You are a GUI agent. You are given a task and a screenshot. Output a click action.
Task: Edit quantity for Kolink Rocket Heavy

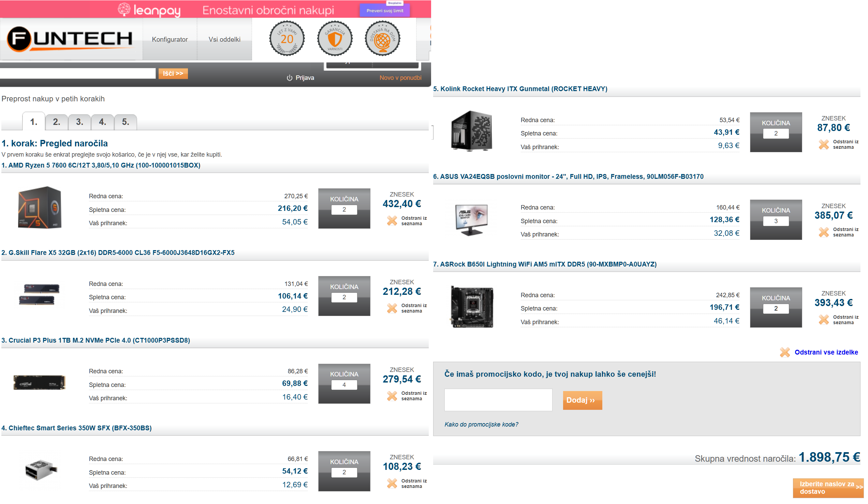[776, 133]
